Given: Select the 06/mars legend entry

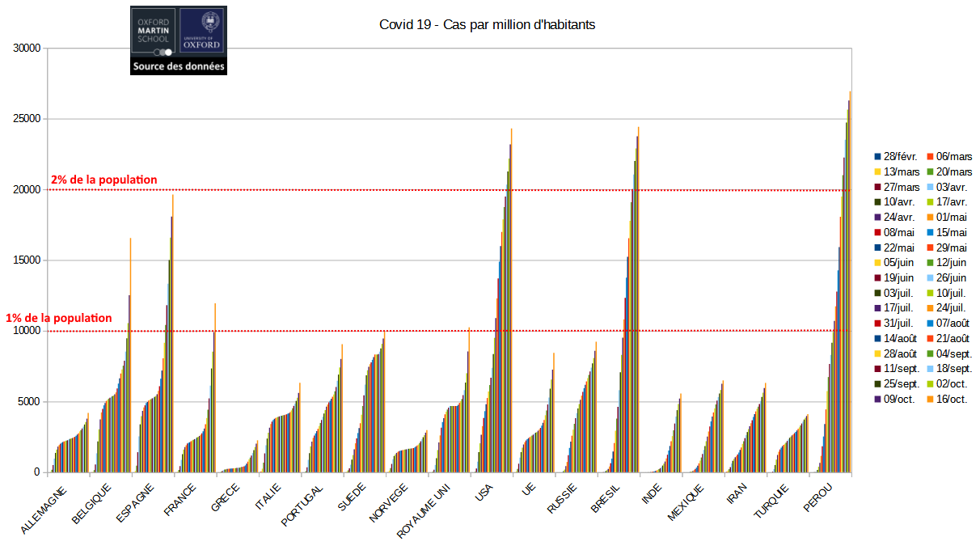Looking at the screenshot, I should point(954,157).
